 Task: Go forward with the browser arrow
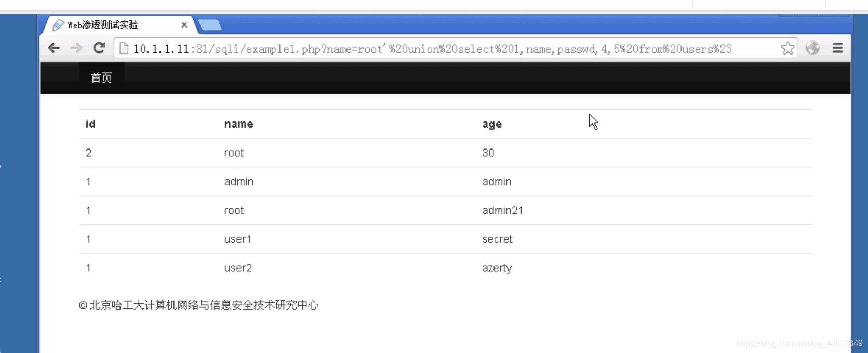pyautogui.click(x=76, y=48)
